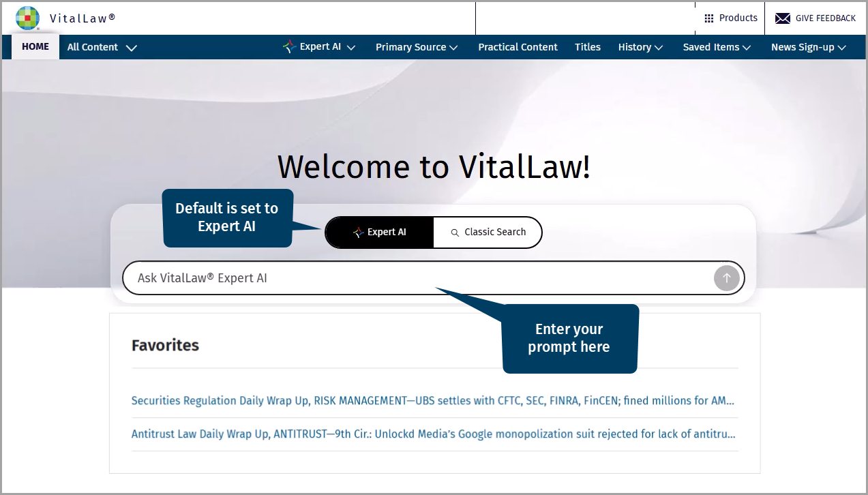
Task: Click the magnifier icon in Classic Search
Action: pos(455,232)
